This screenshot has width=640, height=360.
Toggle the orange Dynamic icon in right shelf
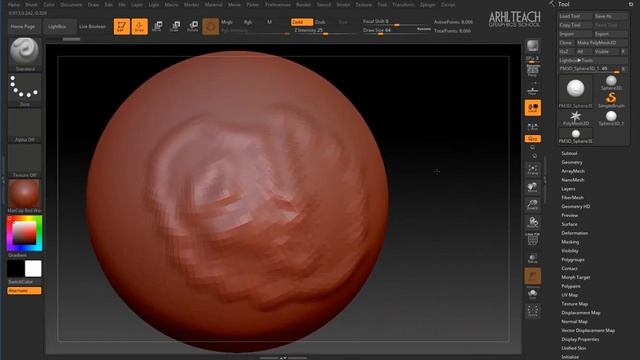pos(533,276)
